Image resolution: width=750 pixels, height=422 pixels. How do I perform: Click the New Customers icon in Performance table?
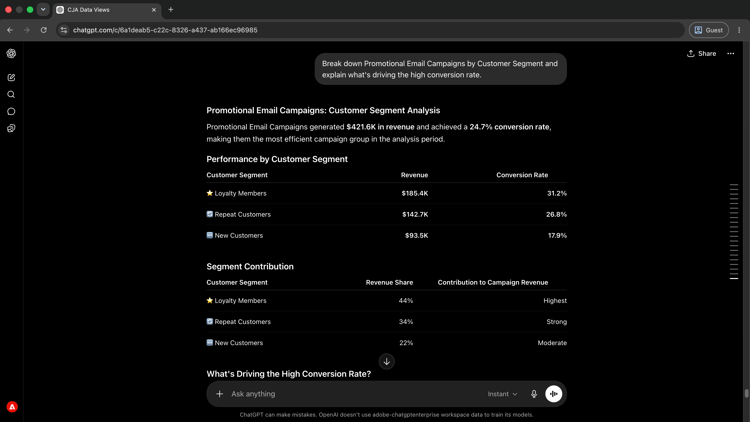click(210, 235)
